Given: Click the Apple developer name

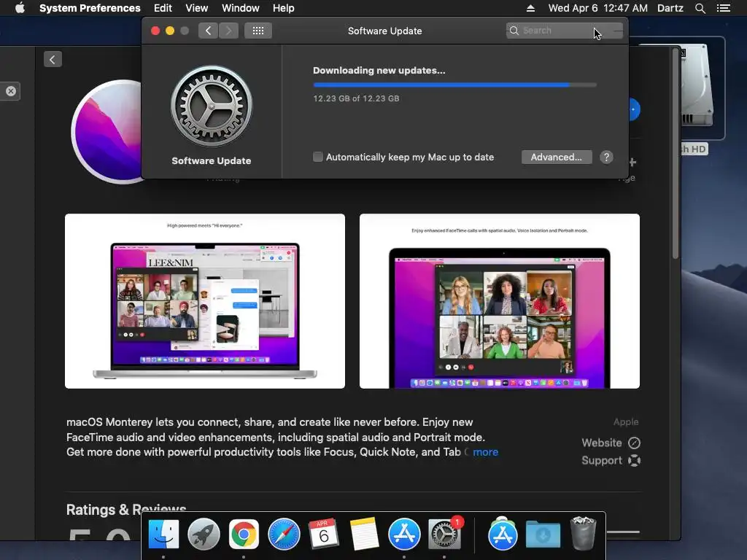Looking at the screenshot, I should [x=625, y=422].
